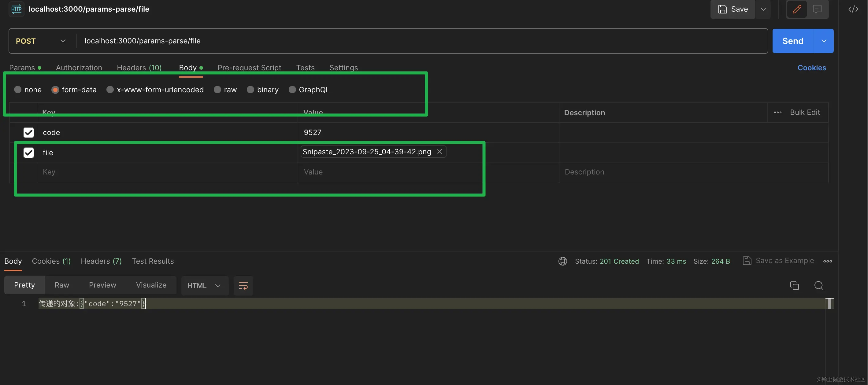The width and height of the screenshot is (868, 385).
Task: Open the POST method dropdown
Action: 41,41
